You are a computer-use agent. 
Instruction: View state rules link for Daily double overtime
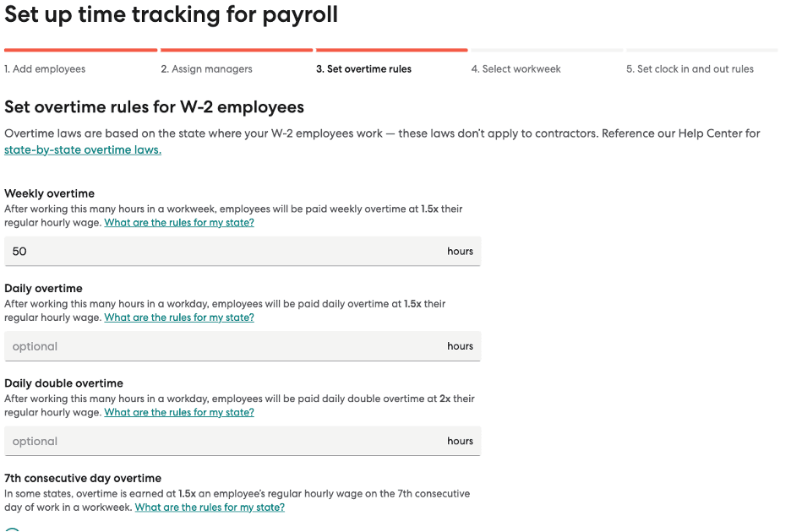coord(179,412)
